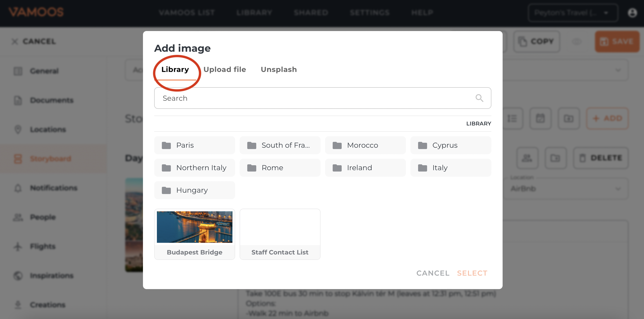644x319 pixels.
Task: Open the Paris folder
Action: pyautogui.click(x=194, y=145)
